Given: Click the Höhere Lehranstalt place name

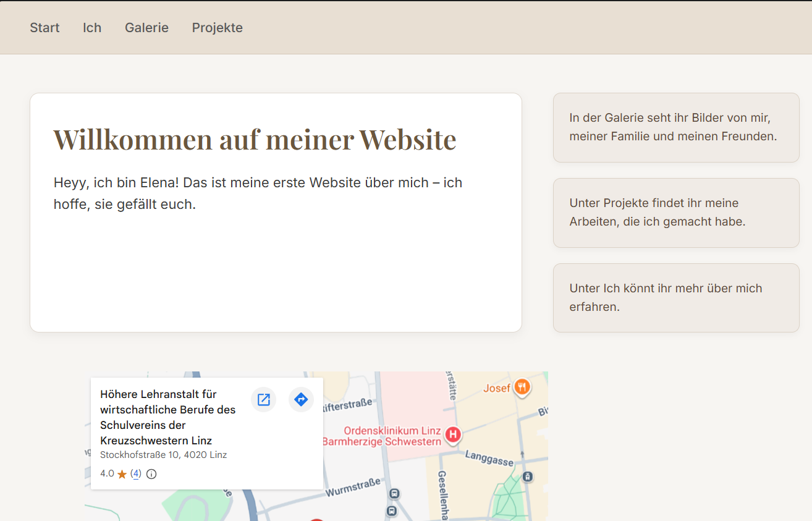Looking at the screenshot, I should click(x=168, y=417).
